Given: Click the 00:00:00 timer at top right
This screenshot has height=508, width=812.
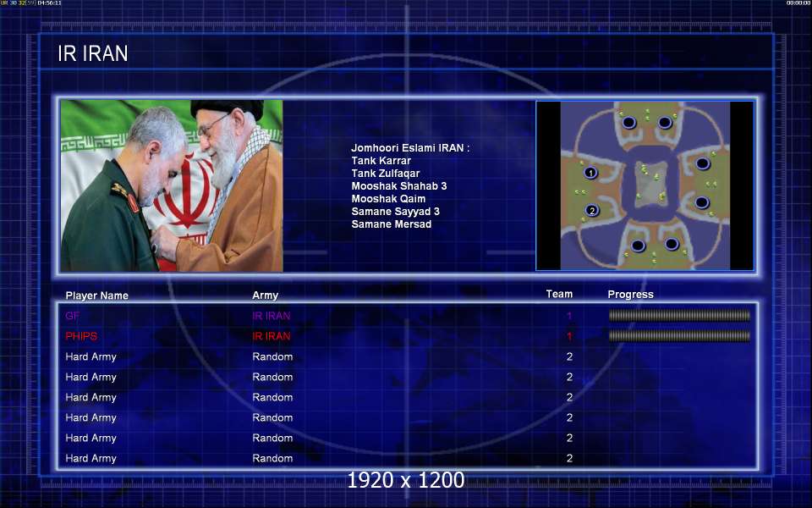Looking at the screenshot, I should click(798, 3).
